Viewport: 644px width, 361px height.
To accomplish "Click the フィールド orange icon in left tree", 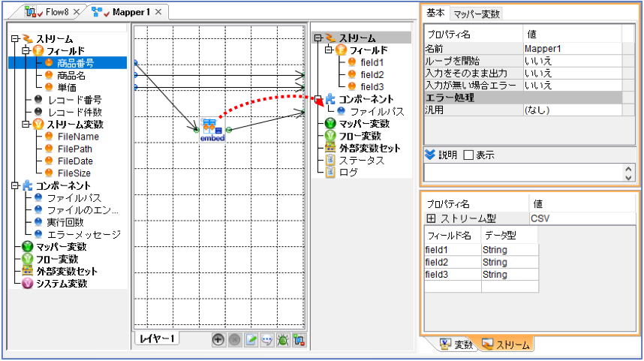I will click(38, 50).
